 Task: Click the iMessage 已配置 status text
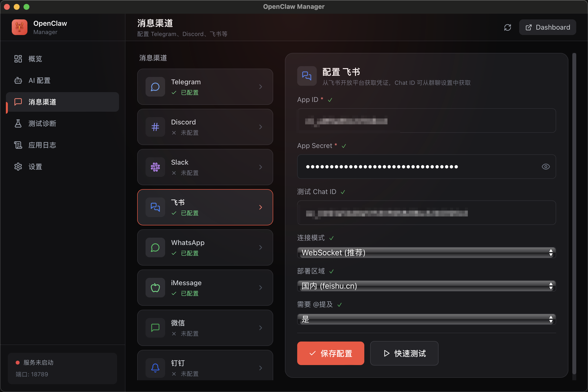click(x=190, y=294)
